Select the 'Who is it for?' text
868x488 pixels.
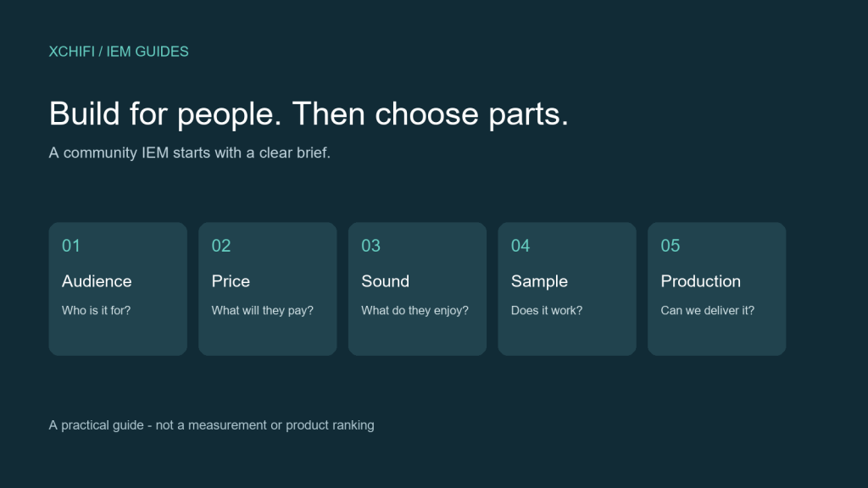[x=97, y=310]
